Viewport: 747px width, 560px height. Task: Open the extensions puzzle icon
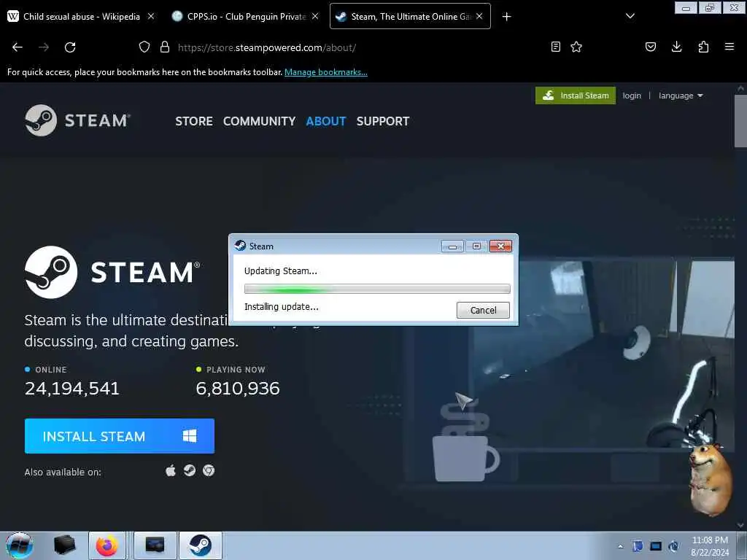pyautogui.click(x=703, y=47)
